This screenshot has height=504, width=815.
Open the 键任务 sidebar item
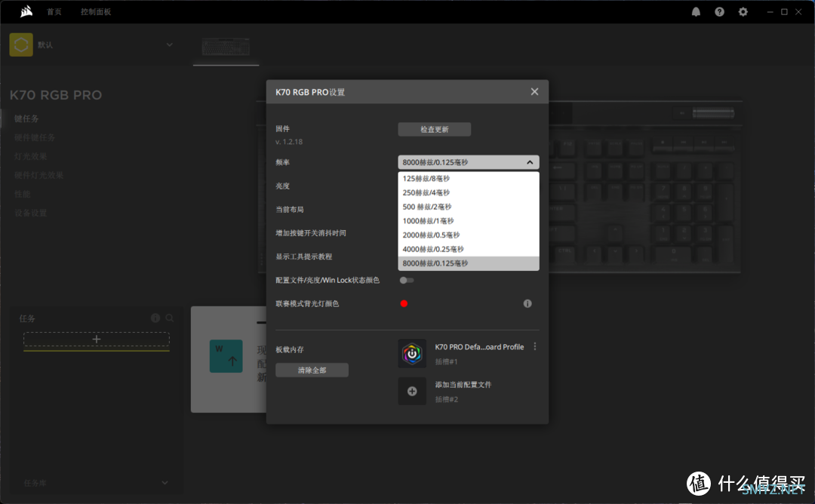tap(26, 118)
